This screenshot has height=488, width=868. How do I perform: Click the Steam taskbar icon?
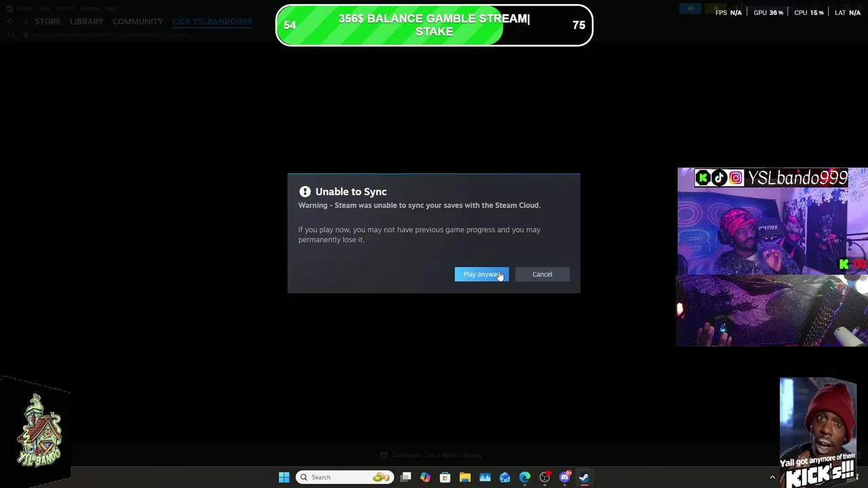[x=584, y=477]
